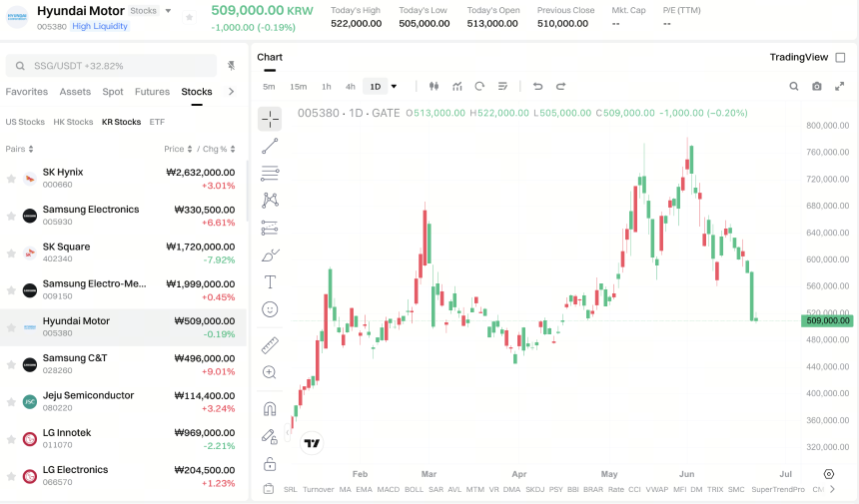
Task: Switch to the Futures tab
Action: coord(152,92)
